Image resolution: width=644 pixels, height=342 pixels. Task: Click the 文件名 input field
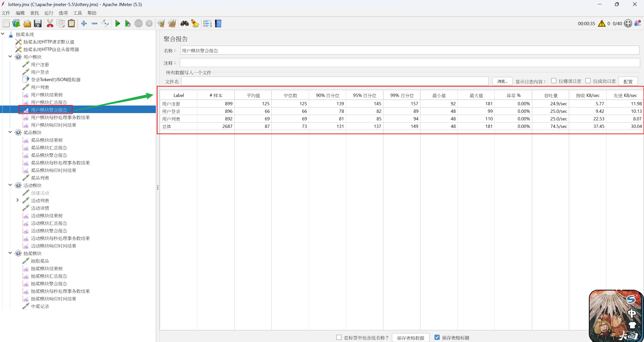335,81
